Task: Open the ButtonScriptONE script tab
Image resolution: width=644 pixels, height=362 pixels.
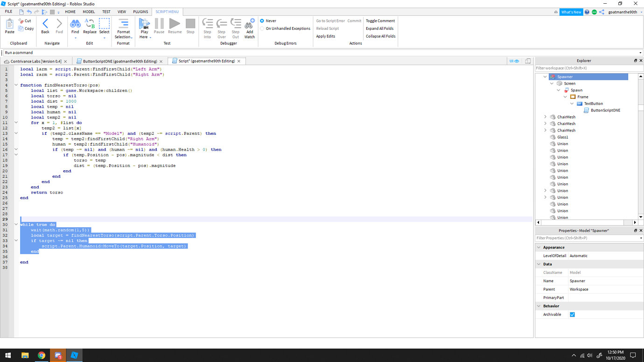Action: [119, 61]
